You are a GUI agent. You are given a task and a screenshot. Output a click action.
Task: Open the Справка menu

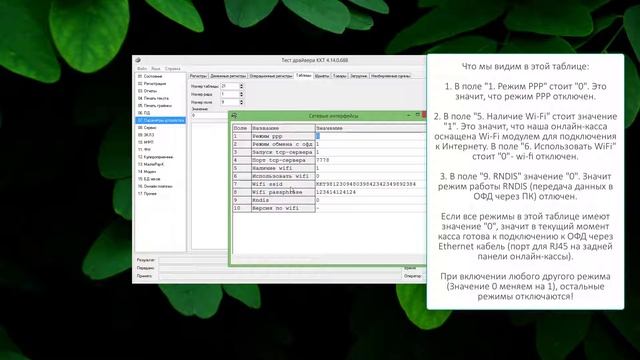click(173, 69)
